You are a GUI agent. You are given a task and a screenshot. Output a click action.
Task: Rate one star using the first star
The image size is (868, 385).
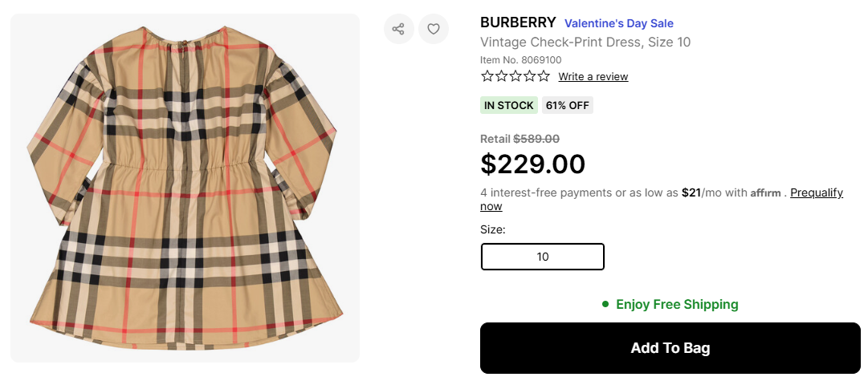487,76
